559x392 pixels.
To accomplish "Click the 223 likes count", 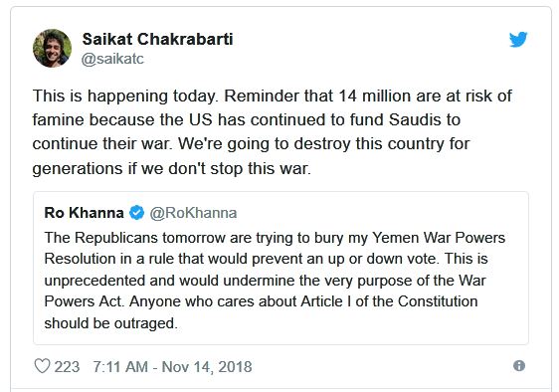I will pyautogui.click(x=67, y=367).
